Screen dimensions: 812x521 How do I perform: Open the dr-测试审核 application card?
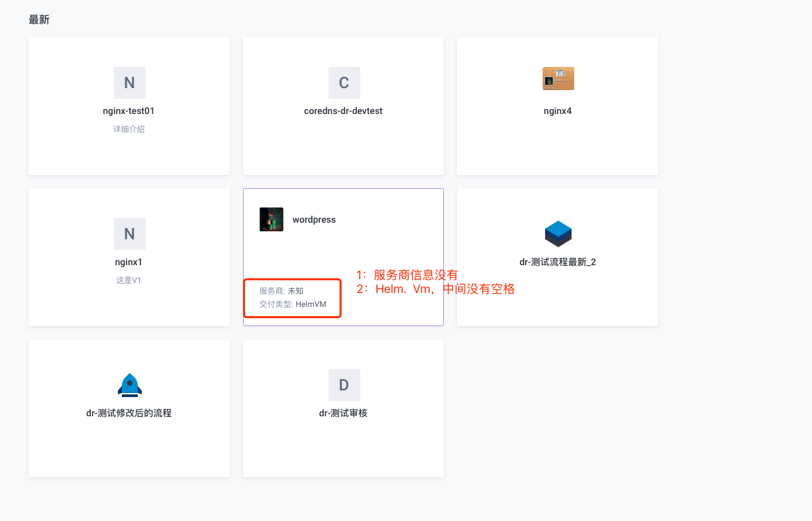(x=344, y=444)
